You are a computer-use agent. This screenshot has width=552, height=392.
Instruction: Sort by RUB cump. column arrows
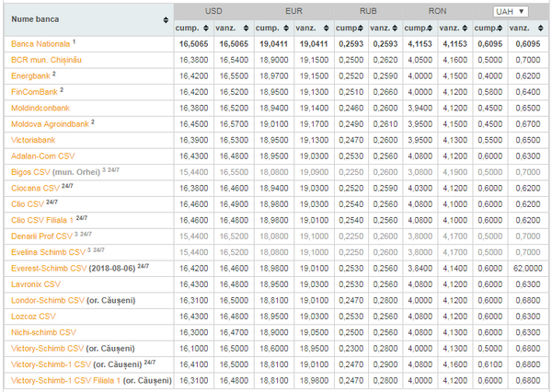(x=361, y=29)
